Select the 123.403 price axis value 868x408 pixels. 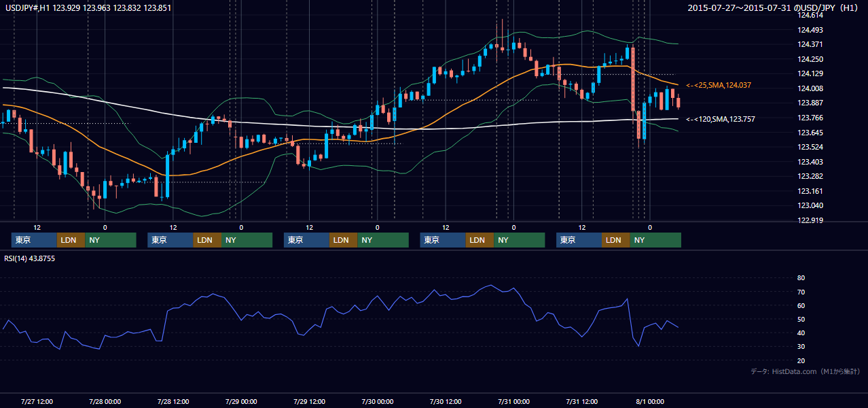(x=810, y=162)
